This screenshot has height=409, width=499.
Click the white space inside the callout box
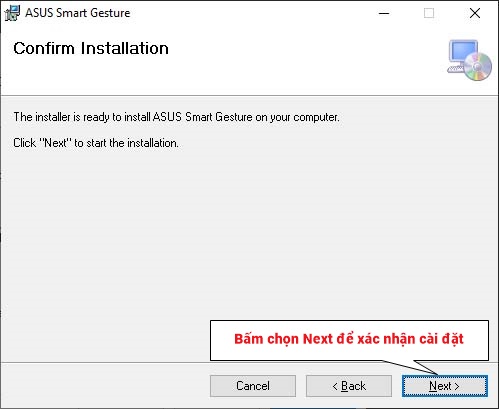(349, 353)
